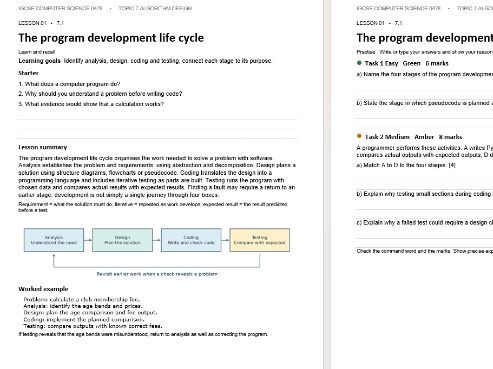Click 'IGCSE COMPUTER SCIENCE 0478' header on left page

click(x=60, y=8)
